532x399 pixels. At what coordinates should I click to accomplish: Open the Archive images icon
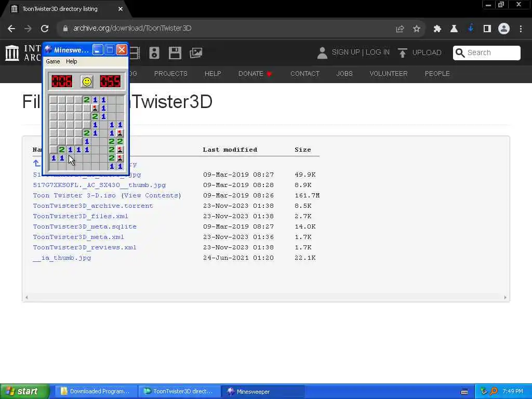(x=196, y=53)
